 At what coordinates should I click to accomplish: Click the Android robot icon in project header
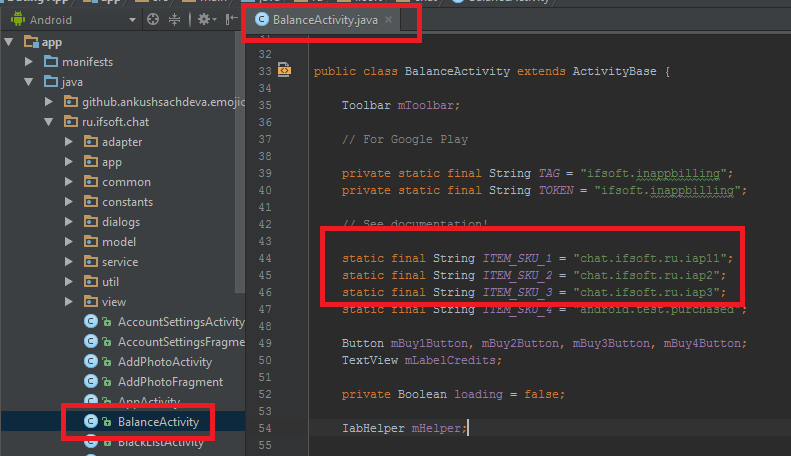[16, 19]
